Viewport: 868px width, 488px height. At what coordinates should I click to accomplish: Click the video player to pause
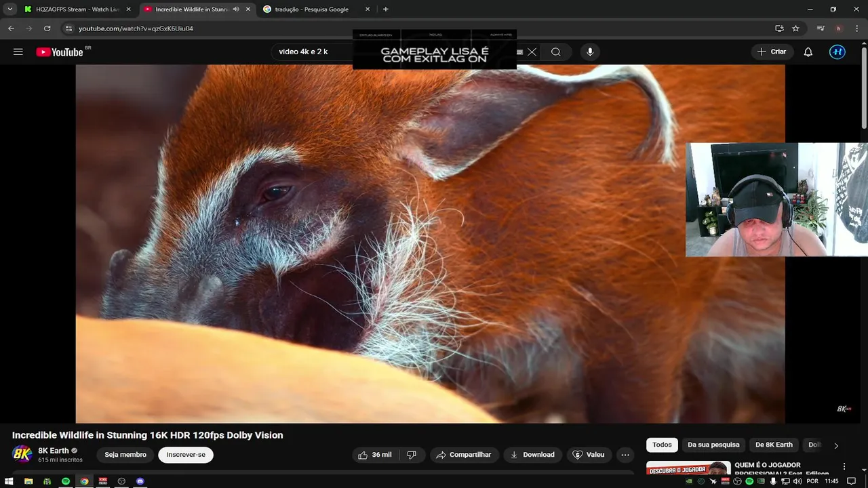point(430,244)
